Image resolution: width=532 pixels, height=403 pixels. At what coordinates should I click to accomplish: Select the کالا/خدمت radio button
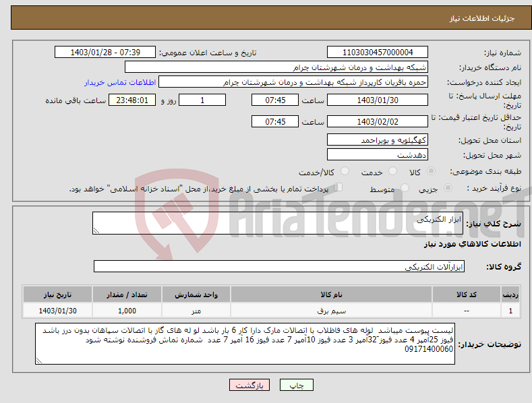[x=345, y=171]
